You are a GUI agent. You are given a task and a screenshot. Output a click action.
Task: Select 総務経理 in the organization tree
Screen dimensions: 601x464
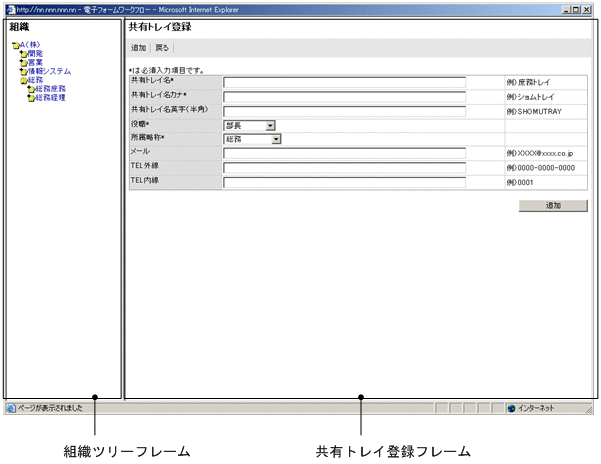tap(51, 98)
